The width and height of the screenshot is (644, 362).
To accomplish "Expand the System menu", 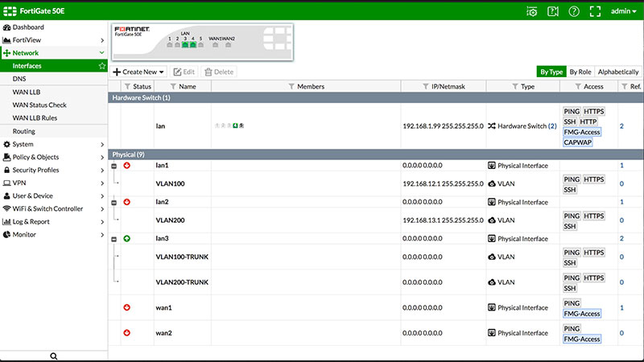I will pos(53,145).
